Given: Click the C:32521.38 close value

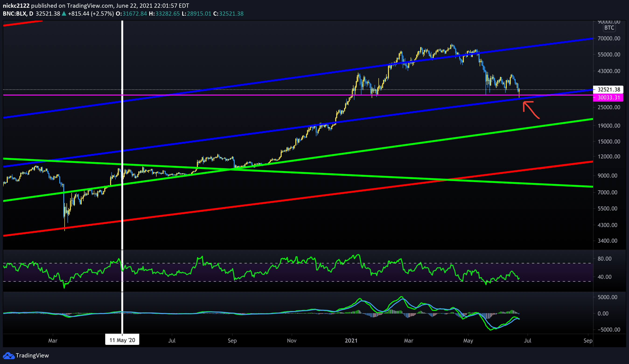Looking at the screenshot, I should pyautogui.click(x=228, y=14).
